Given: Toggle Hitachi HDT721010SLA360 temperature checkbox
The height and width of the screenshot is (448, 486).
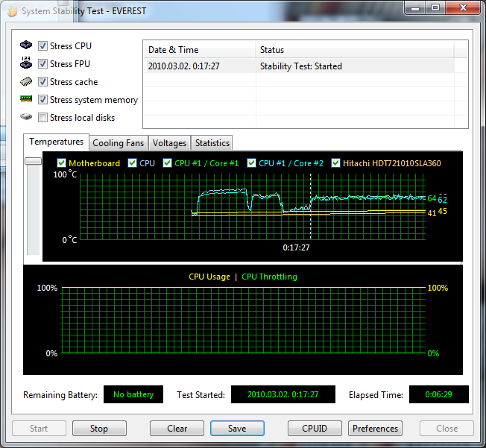Looking at the screenshot, I should pyautogui.click(x=335, y=163).
